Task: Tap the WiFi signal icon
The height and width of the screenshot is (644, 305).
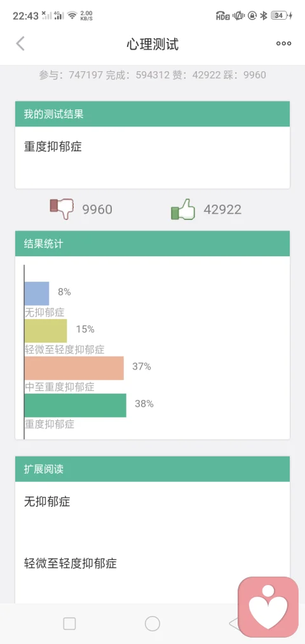Action: pyautogui.click(x=72, y=16)
